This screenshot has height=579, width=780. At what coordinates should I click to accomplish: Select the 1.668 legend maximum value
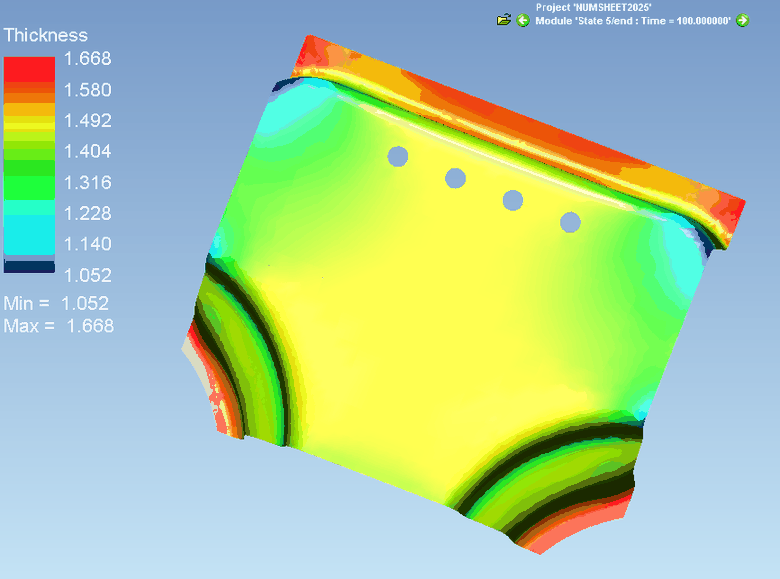point(88,59)
